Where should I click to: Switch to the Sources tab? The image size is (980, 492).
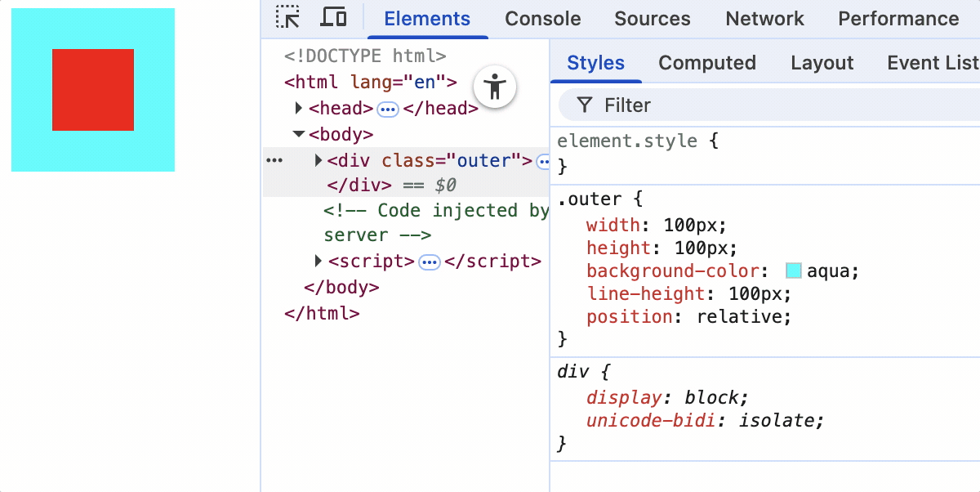(x=653, y=19)
